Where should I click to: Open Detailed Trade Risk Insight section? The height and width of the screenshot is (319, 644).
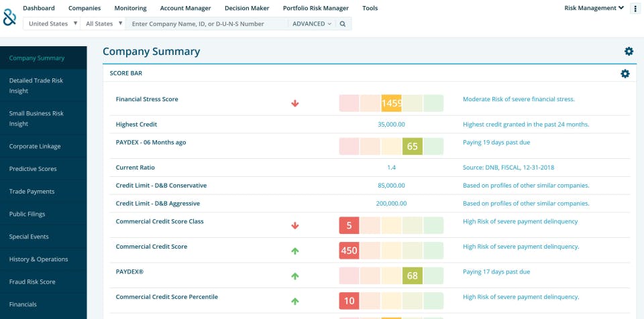[x=37, y=85]
